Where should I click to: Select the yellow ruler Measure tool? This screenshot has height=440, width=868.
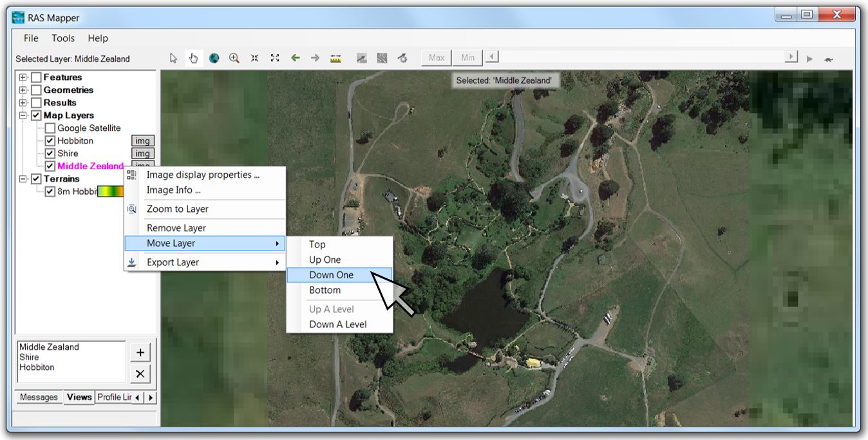pos(335,59)
